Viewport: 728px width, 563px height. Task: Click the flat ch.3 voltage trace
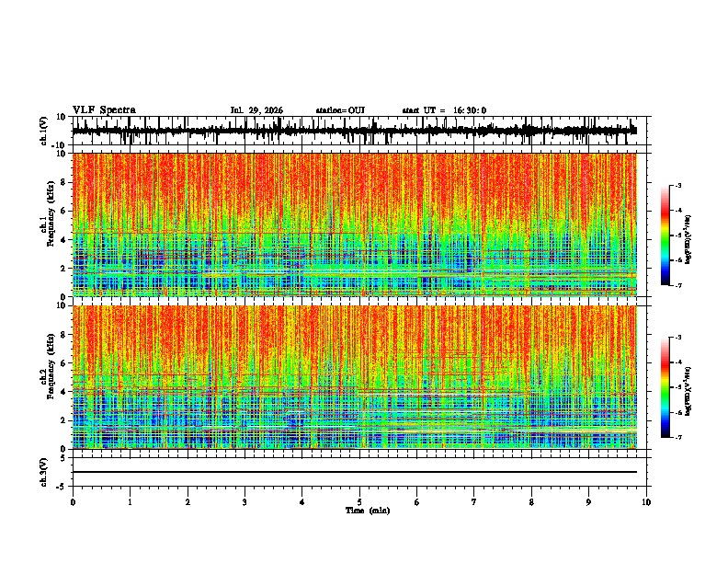pyautogui.click(x=355, y=472)
